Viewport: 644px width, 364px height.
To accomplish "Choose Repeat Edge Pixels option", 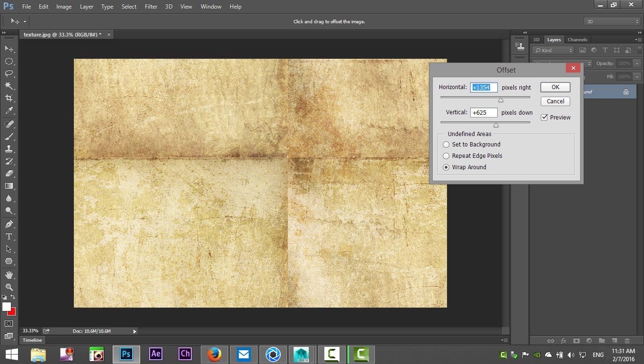I will point(446,156).
